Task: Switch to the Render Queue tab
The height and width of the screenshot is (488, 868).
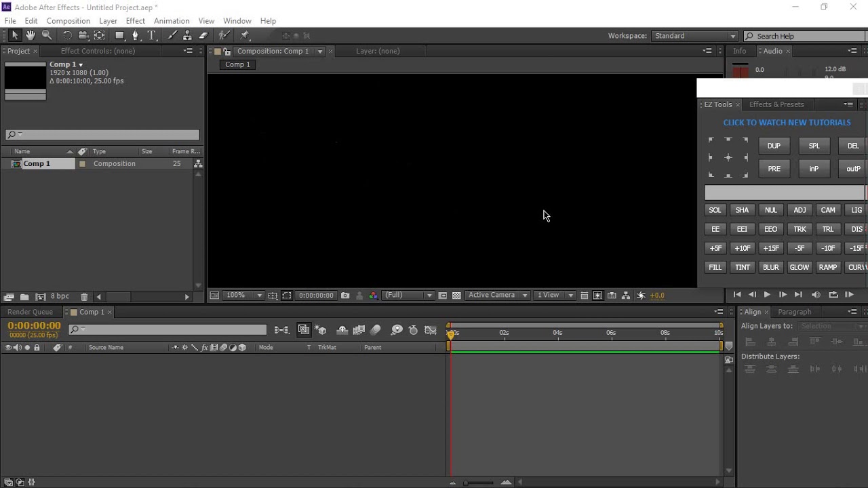Action: click(x=30, y=312)
